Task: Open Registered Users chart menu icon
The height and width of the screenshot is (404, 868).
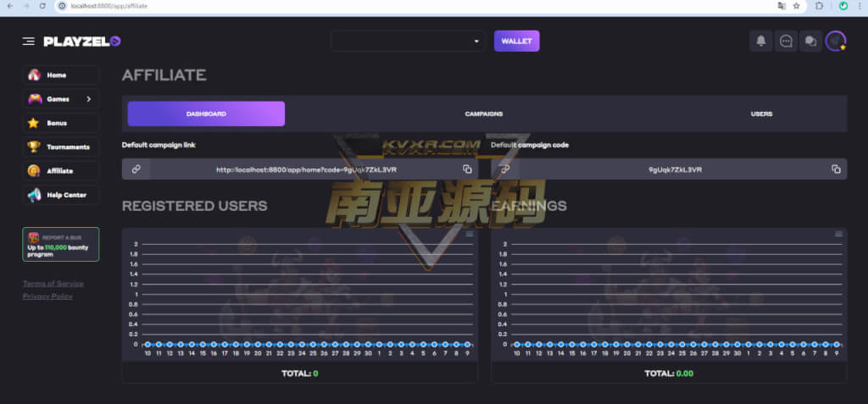Action: tap(470, 234)
